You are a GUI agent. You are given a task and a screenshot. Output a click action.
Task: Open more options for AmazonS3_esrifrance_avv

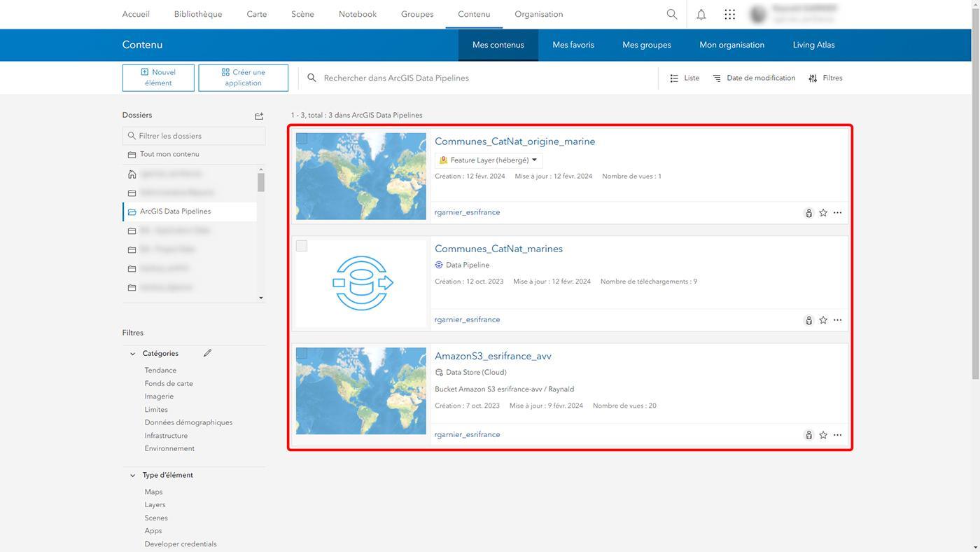837,435
